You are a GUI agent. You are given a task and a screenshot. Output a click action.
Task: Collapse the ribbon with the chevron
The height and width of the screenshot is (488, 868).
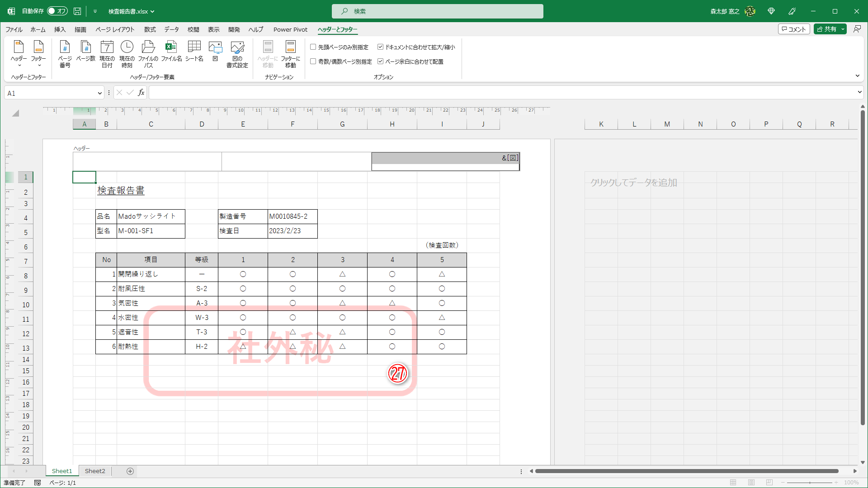[858, 75]
